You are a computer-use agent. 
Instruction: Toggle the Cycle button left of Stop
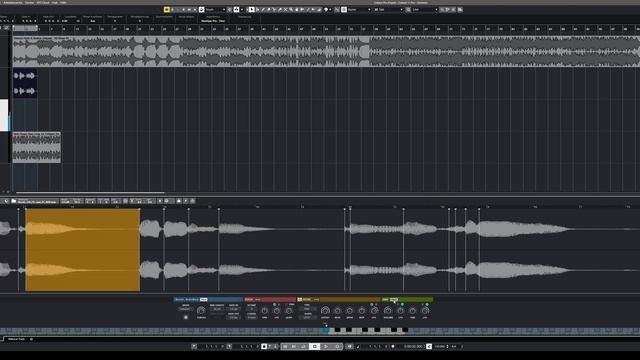(303, 346)
